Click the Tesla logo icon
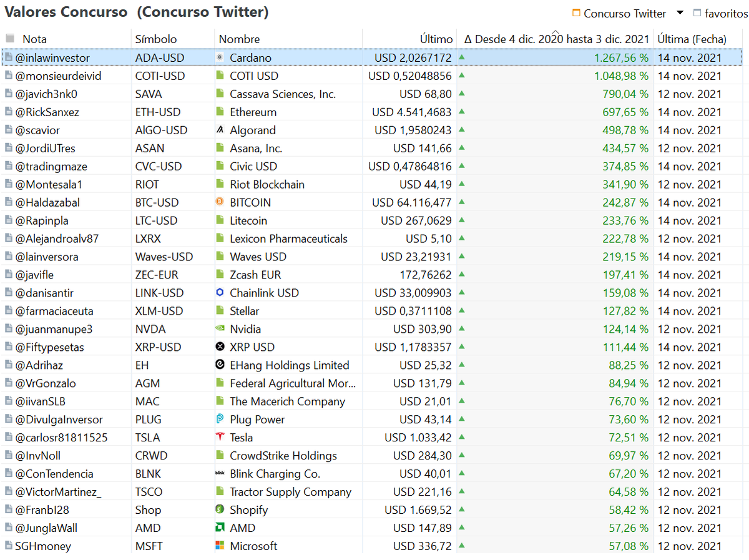 click(220, 438)
